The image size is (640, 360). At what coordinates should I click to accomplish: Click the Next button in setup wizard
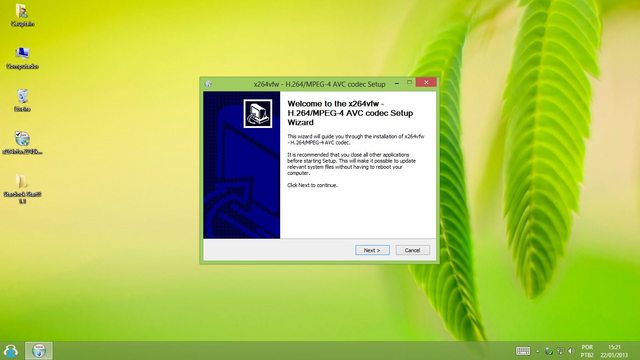point(372,250)
